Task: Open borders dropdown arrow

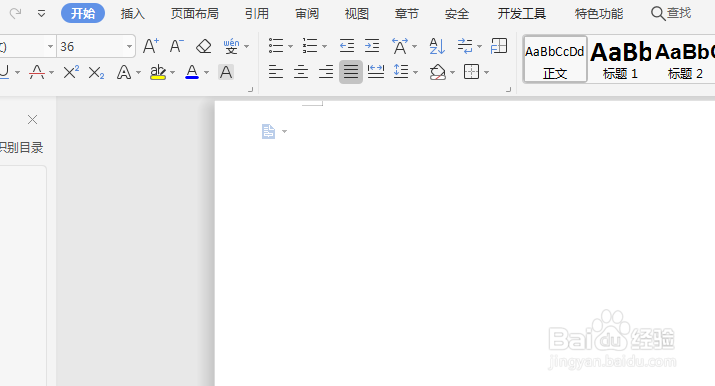Action: 487,72
